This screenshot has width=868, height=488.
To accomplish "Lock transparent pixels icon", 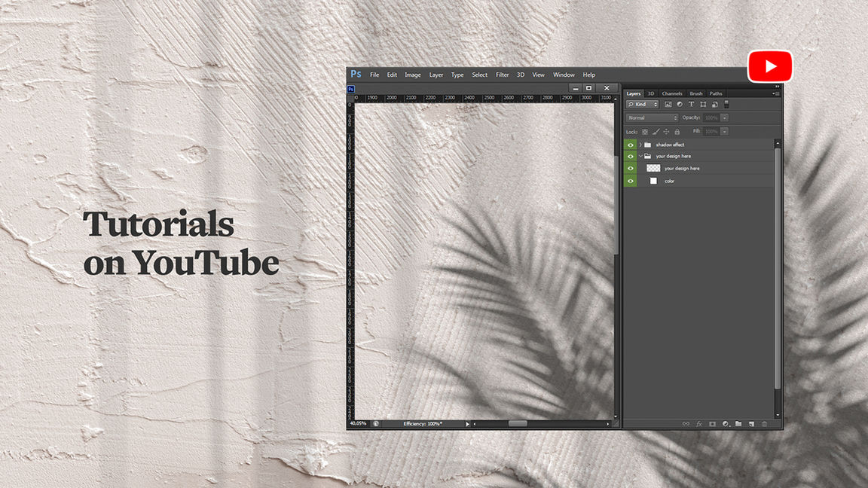I will point(645,132).
